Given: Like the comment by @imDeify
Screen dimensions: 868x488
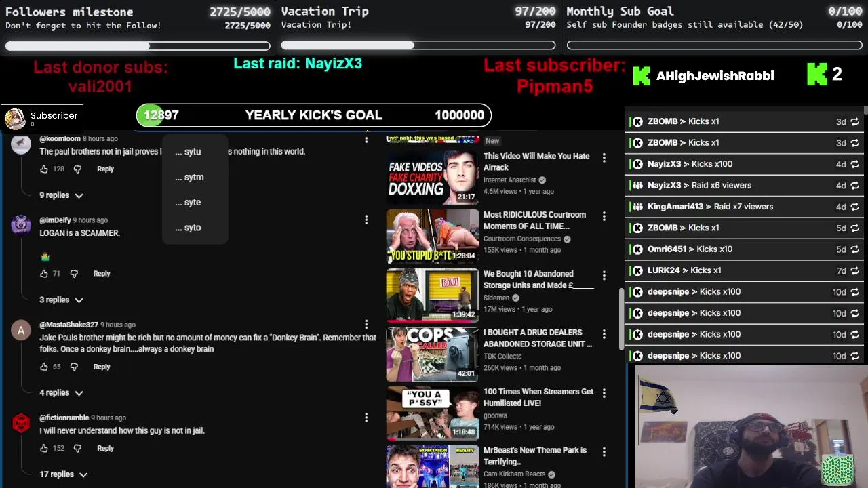Looking at the screenshot, I should 44,274.
